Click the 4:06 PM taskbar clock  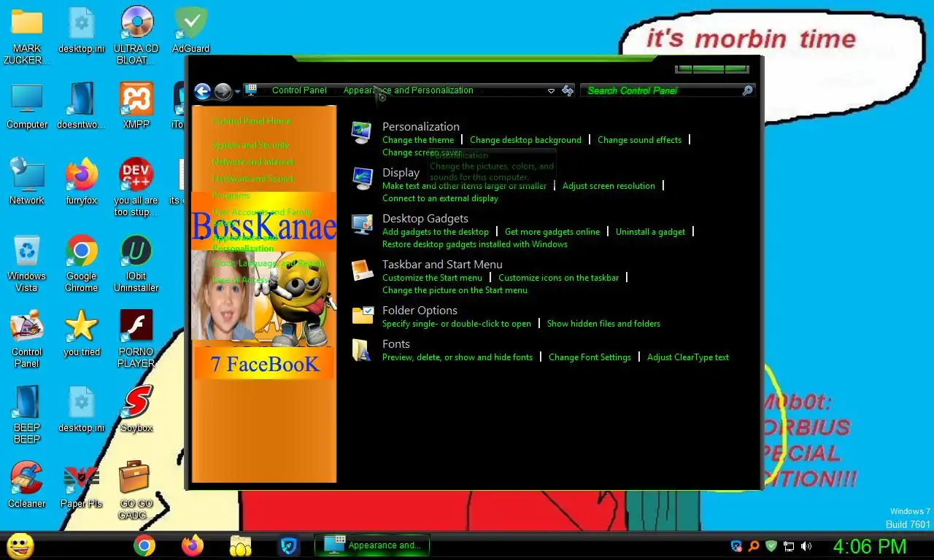pyautogui.click(x=870, y=546)
